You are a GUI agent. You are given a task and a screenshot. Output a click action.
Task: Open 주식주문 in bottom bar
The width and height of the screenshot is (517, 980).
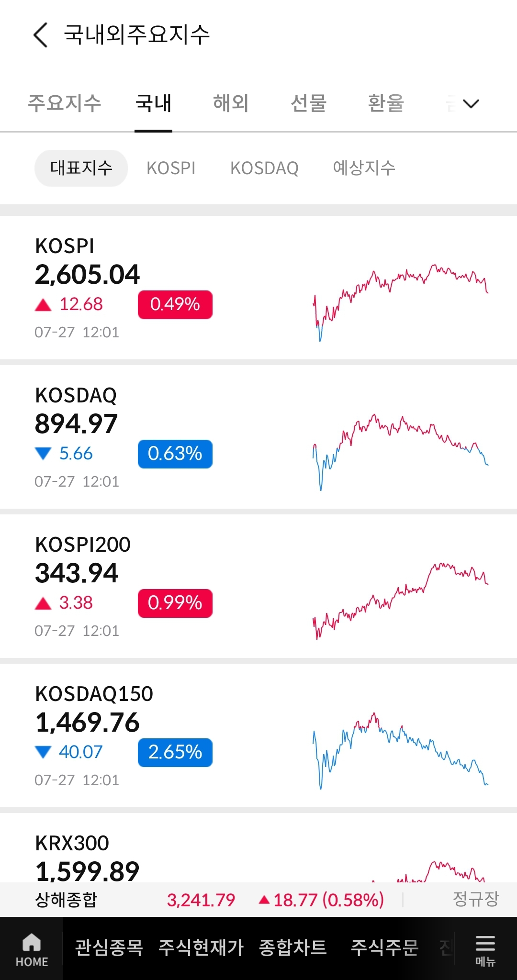385,948
